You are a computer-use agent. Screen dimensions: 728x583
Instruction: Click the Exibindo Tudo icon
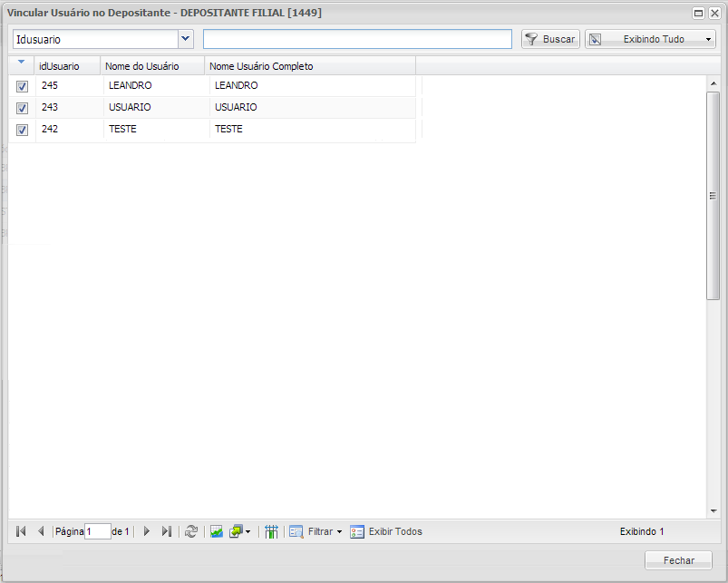tap(596, 40)
